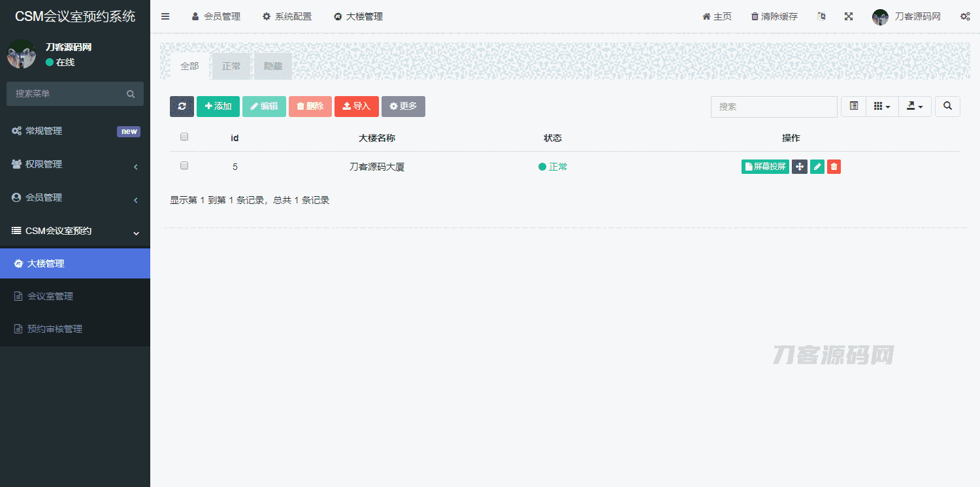The width and height of the screenshot is (980, 487).
Task: Click the 大楼名称 column header
Action: 377,138
